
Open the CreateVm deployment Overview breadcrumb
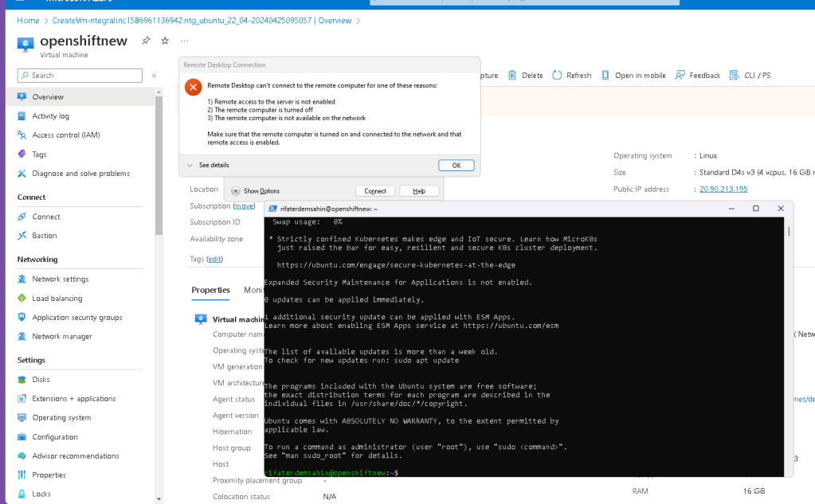click(x=202, y=20)
